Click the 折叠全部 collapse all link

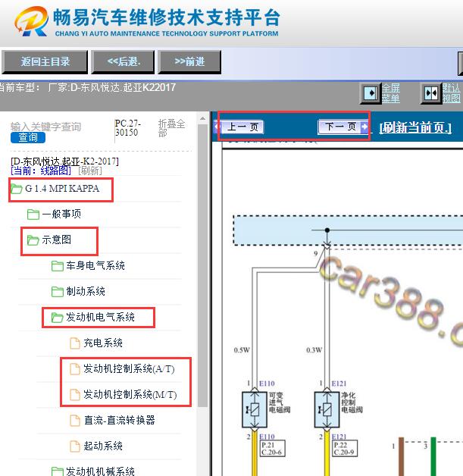pos(171,128)
